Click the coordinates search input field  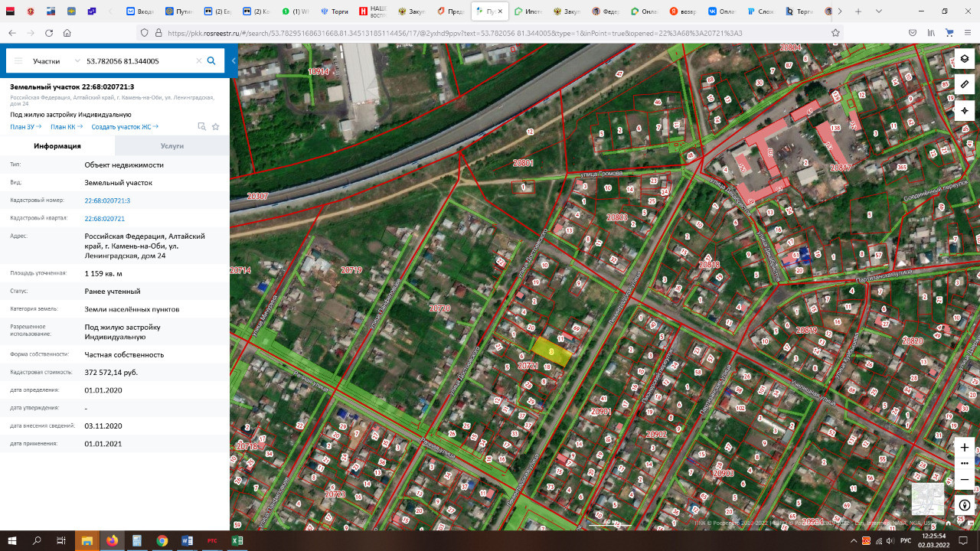coord(138,60)
